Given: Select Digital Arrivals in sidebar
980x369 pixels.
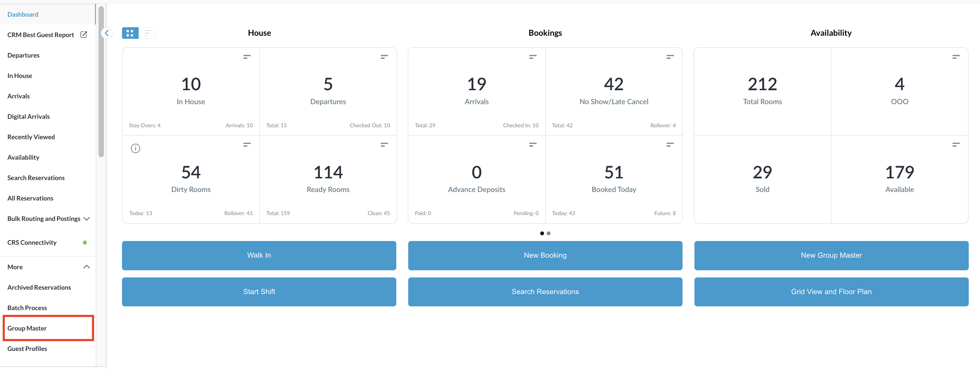Looking at the screenshot, I should tap(29, 116).
